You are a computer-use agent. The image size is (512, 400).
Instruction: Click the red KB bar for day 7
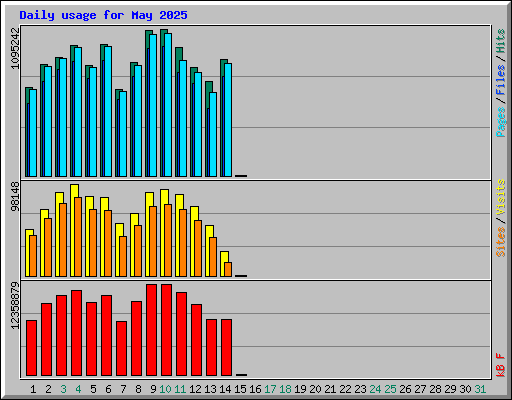tap(121, 349)
